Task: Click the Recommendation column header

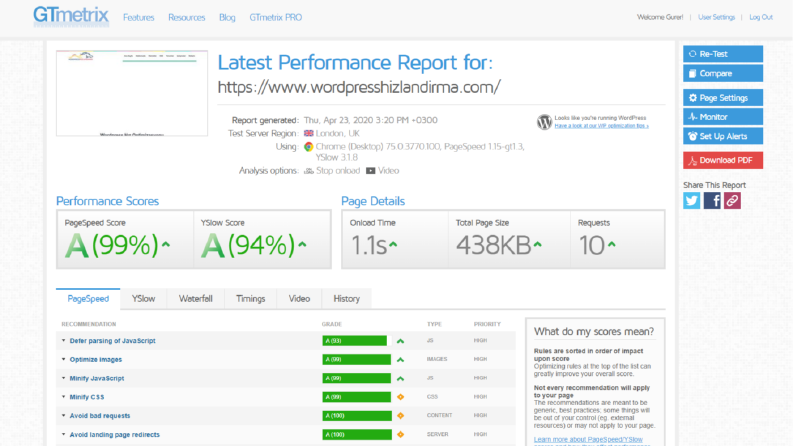Action: tap(89, 324)
